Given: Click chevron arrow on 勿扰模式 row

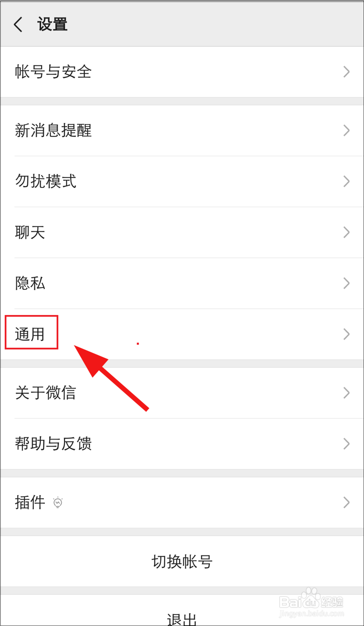Looking at the screenshot, I should click(x=347, y=181).
